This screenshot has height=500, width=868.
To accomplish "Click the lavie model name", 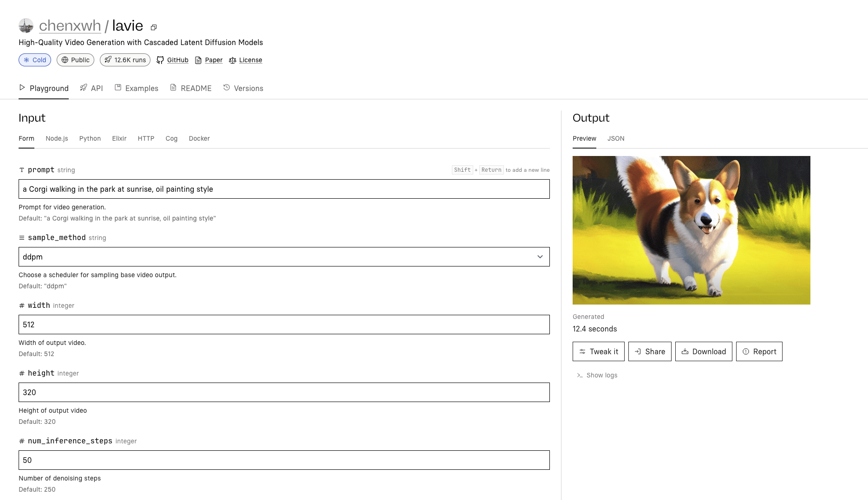I will point(128,26).
